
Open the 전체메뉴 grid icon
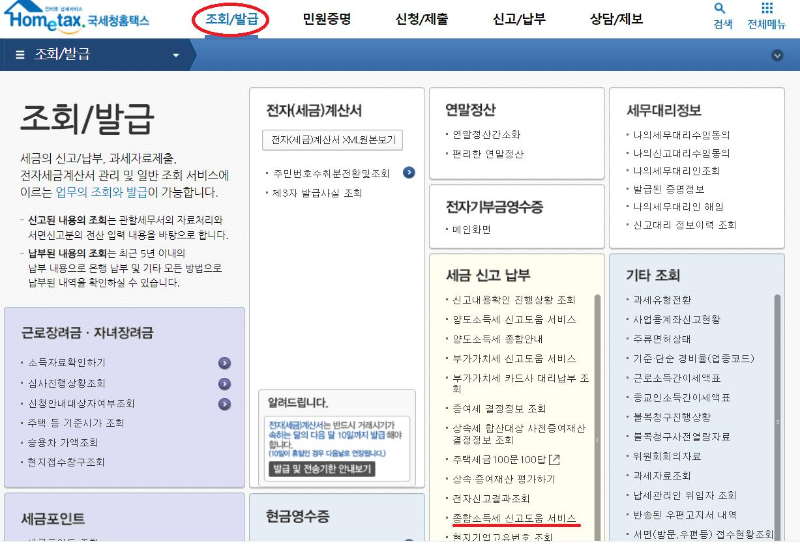(767, 8)
